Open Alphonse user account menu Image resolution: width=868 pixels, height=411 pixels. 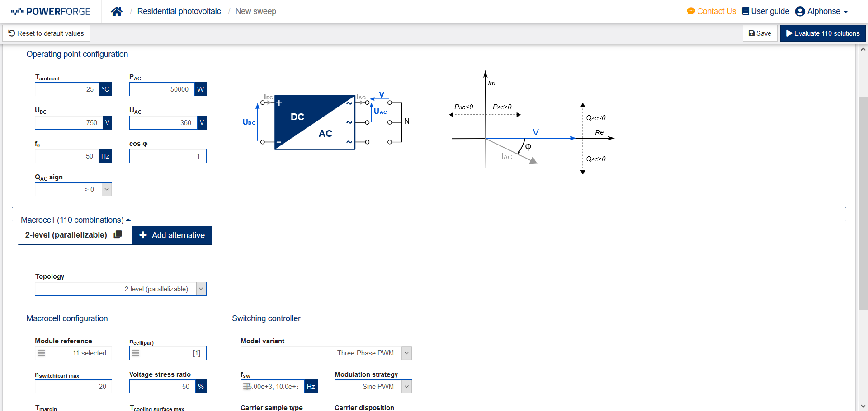pos(821,11)
